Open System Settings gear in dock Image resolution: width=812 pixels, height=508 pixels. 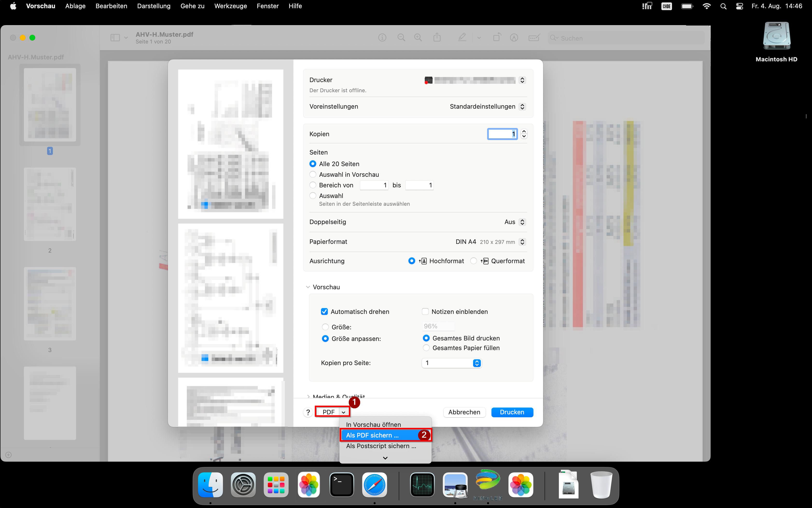point(243,485)
